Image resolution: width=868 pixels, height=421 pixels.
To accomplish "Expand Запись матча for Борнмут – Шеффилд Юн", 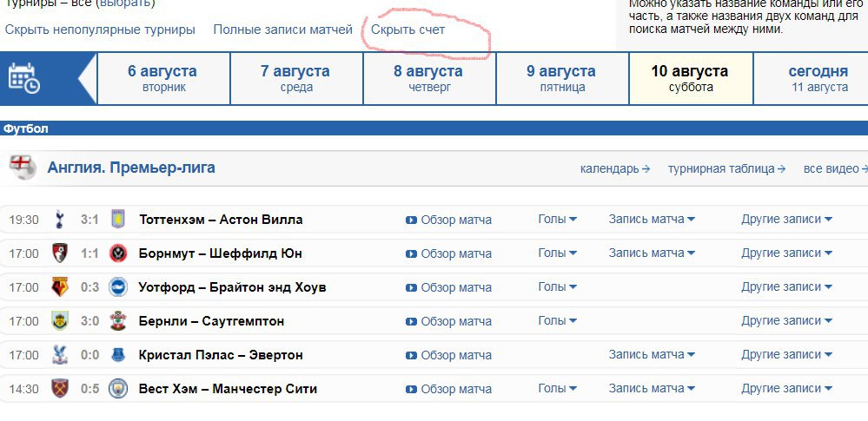I will [652, 253].
